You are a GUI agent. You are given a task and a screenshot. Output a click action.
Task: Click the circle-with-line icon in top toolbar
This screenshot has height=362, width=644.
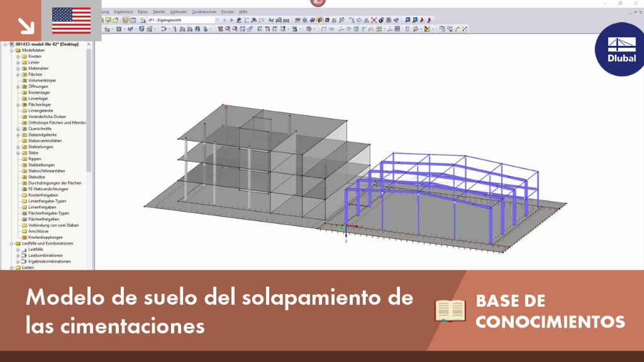tap(359, 19)
